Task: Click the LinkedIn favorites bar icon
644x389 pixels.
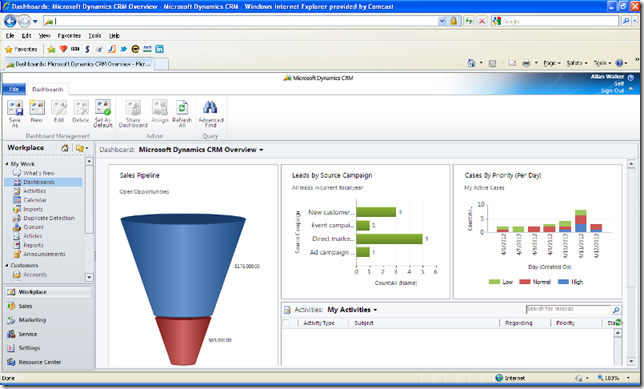Action: point(159,49)
